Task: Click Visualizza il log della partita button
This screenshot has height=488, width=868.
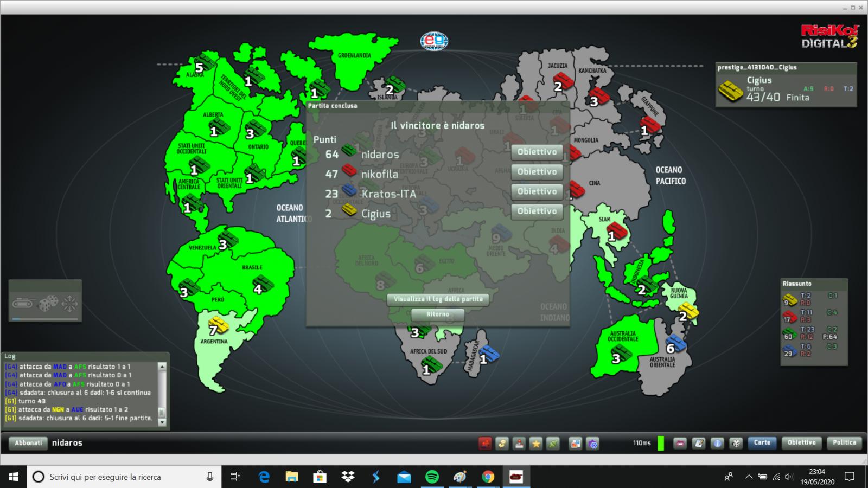Action: 438,299
